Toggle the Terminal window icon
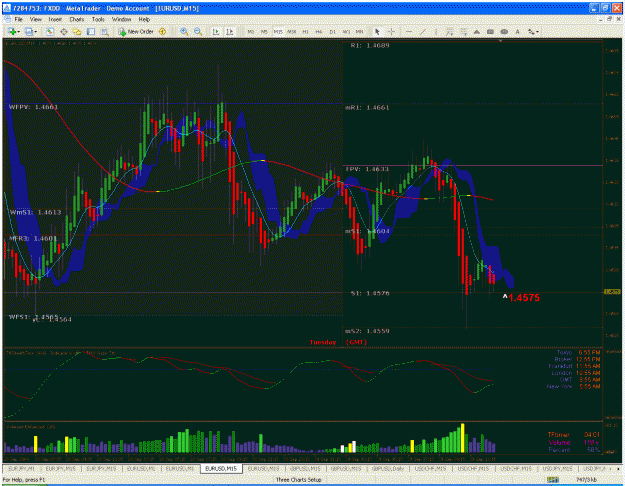Image resolution: width=625 pixels, height=486 pixels. [91, 31]
